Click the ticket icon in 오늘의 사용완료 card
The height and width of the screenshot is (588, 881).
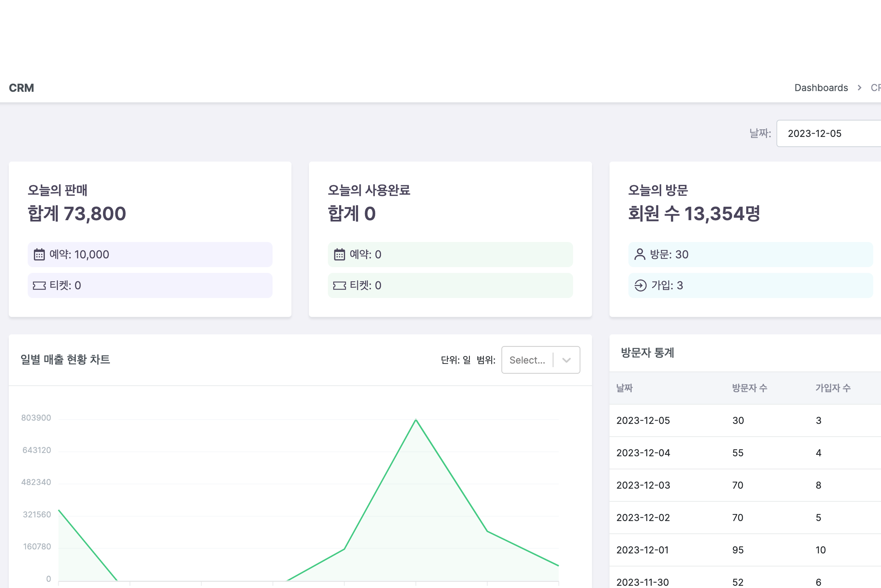pyautogui.click(x=339, y=286)
